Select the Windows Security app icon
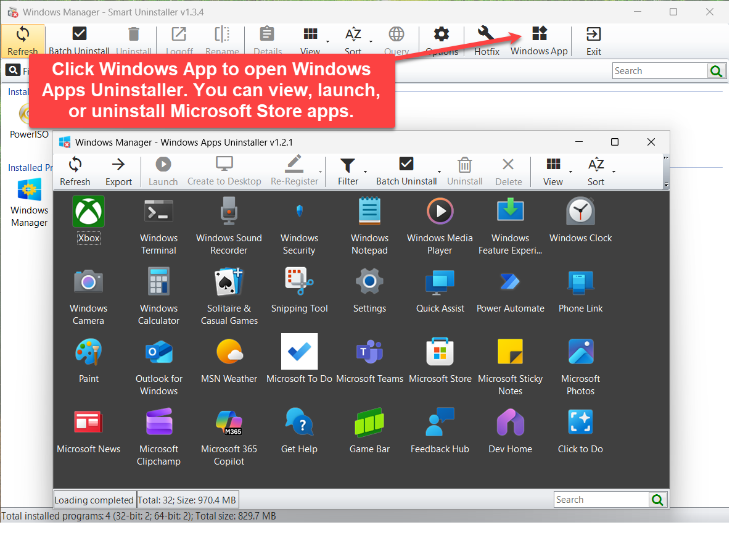This screenshot has width=756, height=538. click(x=299, y=212)
